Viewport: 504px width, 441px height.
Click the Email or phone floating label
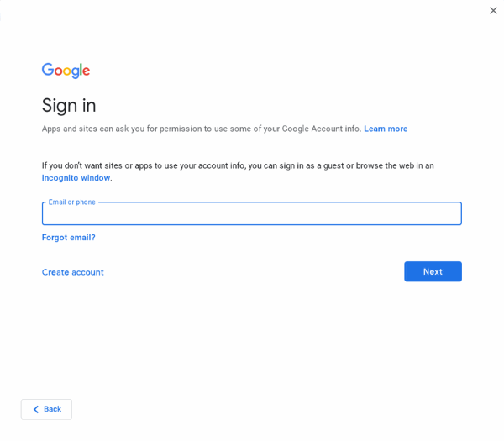click(72, 202)
